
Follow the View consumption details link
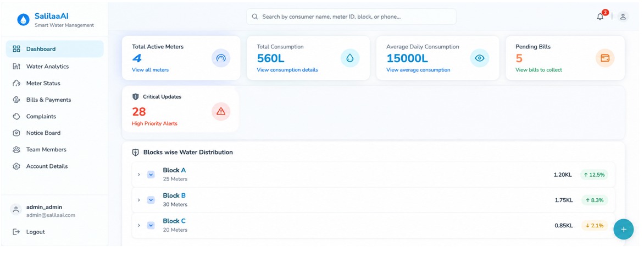[x=287, y=69]
